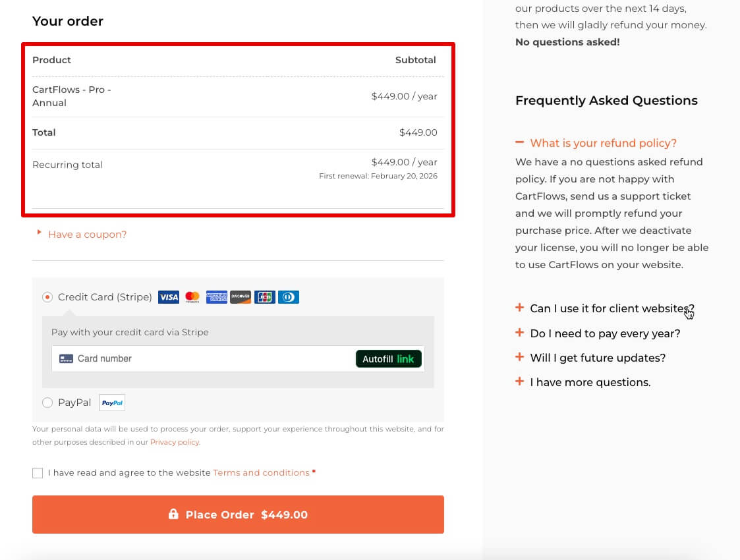Check the Terms and conditions agreement box
This screenshot has height=560, width=740.
click(x=38, y=473)
